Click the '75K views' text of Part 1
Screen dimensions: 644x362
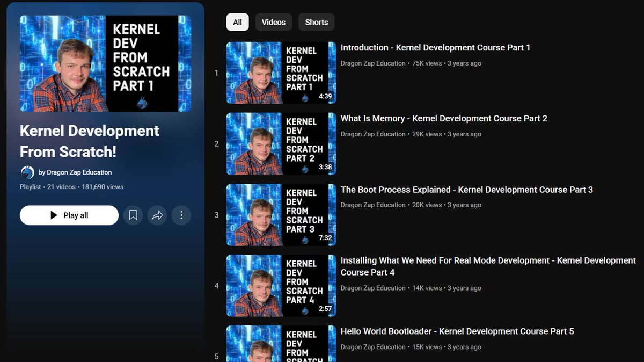tap(427, 63)
